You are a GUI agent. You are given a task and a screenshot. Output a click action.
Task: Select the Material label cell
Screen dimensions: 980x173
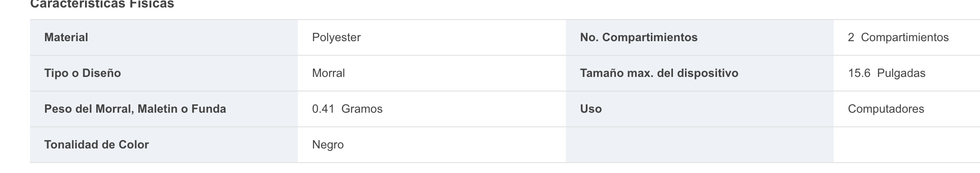point(164,37)
